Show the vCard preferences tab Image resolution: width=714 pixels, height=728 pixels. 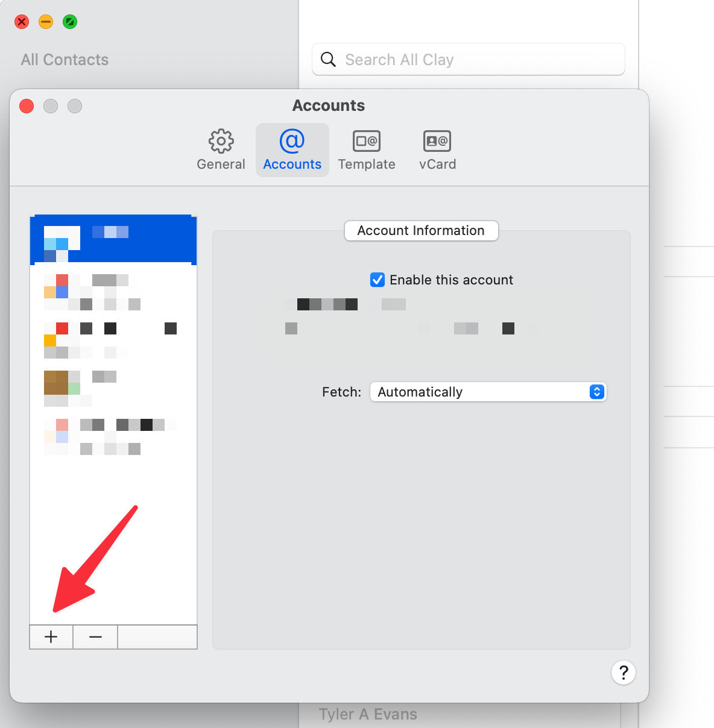click(437, 150)
